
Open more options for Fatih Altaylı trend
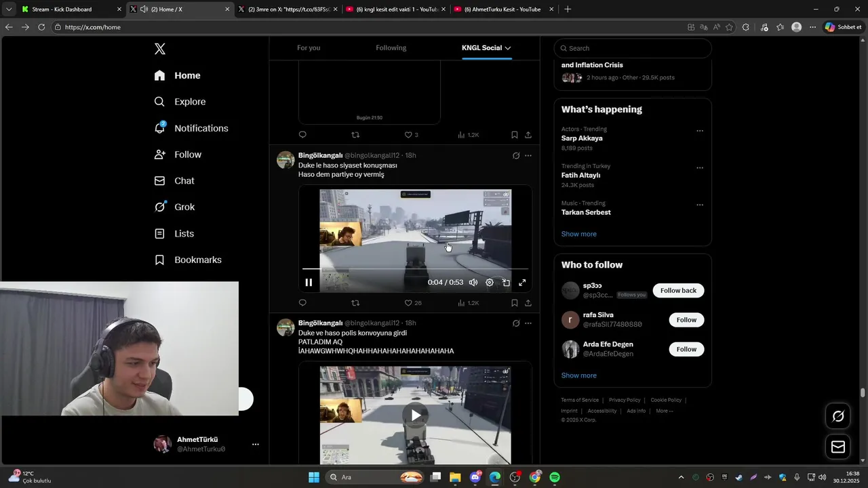(700, 168)
